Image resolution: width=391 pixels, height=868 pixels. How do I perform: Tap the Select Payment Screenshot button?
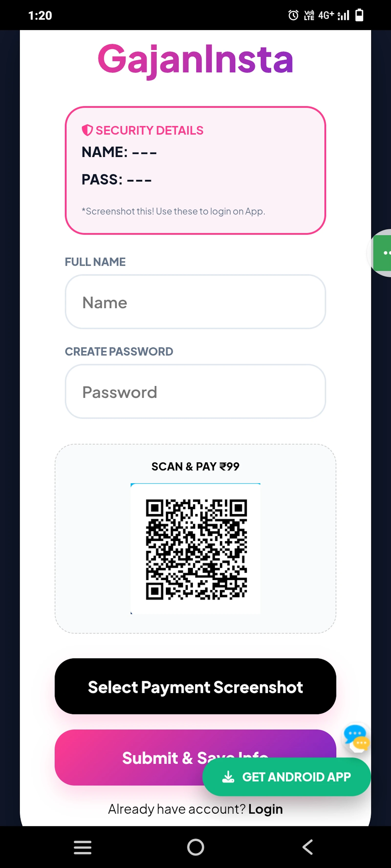(x=195, y=686)
